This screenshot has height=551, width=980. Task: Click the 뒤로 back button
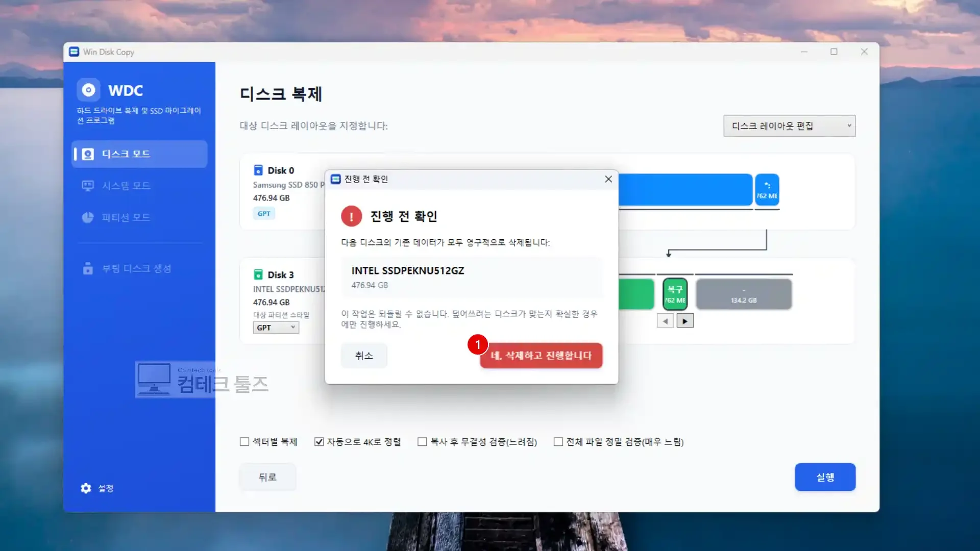[x=267, y=477]
